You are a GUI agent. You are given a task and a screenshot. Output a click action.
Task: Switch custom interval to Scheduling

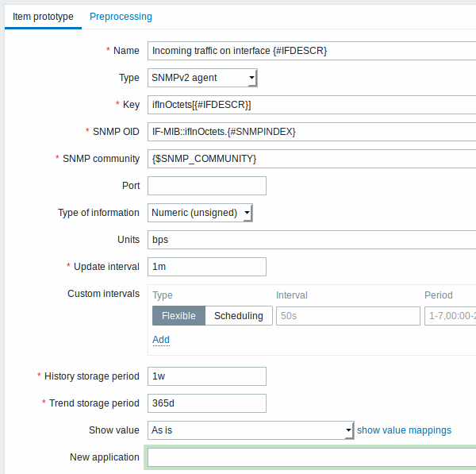tap(239, 316)
